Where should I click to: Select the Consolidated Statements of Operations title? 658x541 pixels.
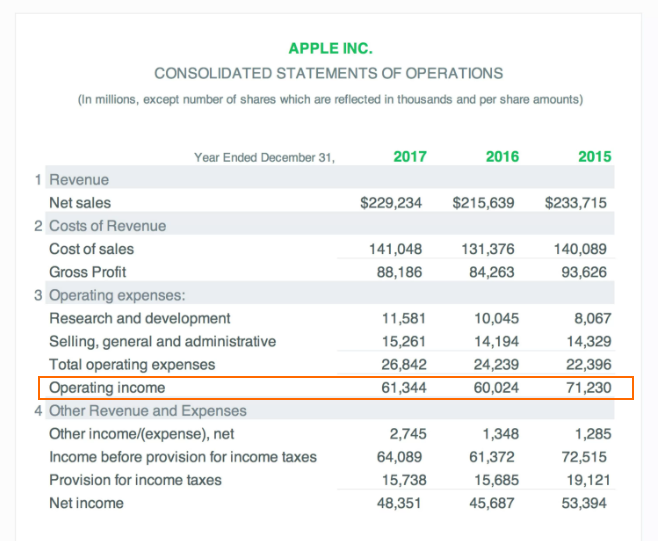pyautogui.click(x=329, y=73)
